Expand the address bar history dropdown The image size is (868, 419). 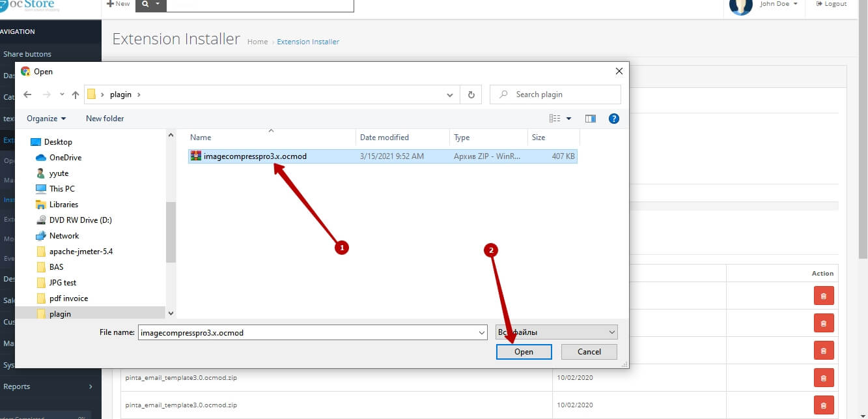pos(449,95)
